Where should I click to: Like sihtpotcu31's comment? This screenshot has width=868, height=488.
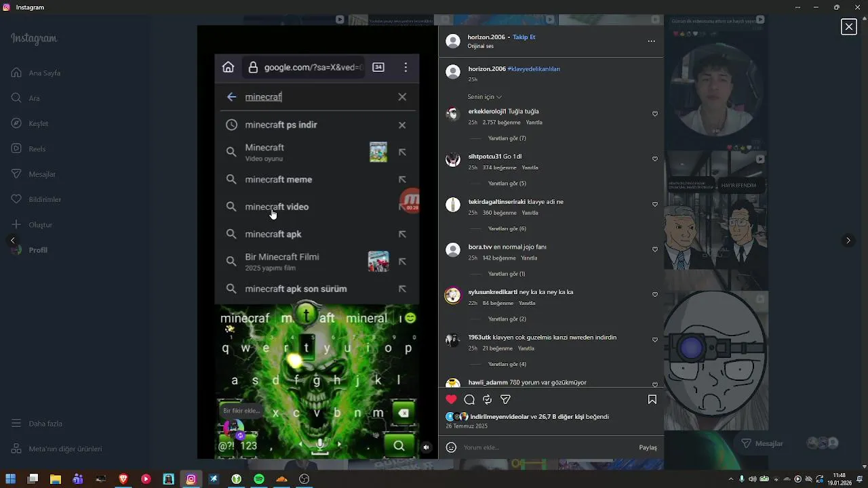pyautogui.click(x=655, y=159)
